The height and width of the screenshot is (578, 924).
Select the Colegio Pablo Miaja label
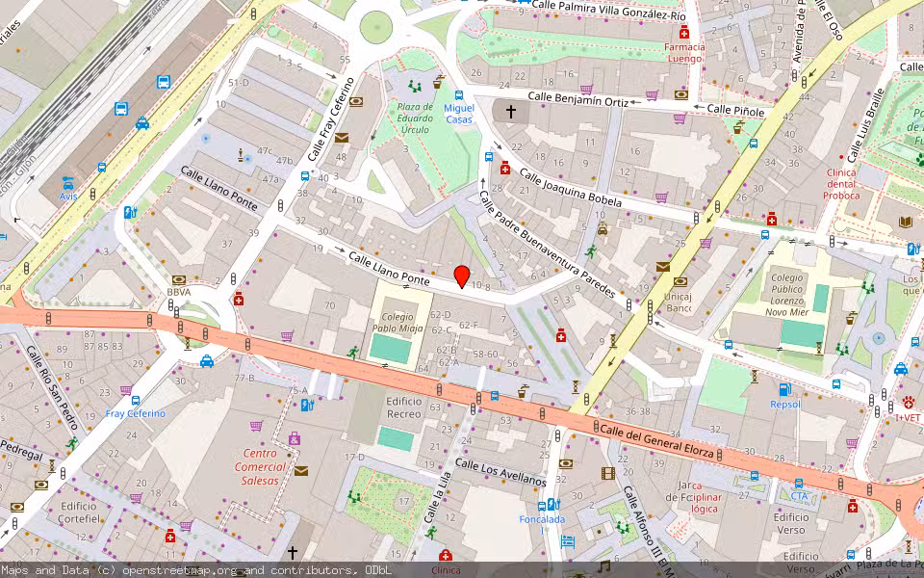(398, 323)
